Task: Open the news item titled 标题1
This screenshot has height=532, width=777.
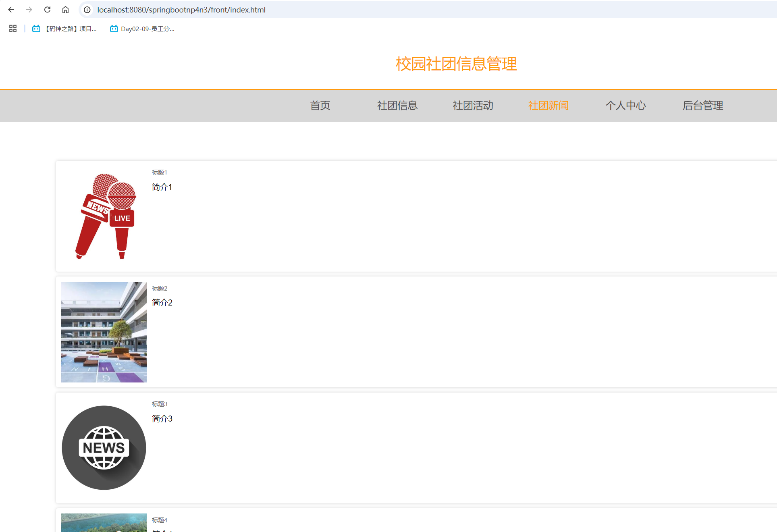Action: click(x=160, y=172)
